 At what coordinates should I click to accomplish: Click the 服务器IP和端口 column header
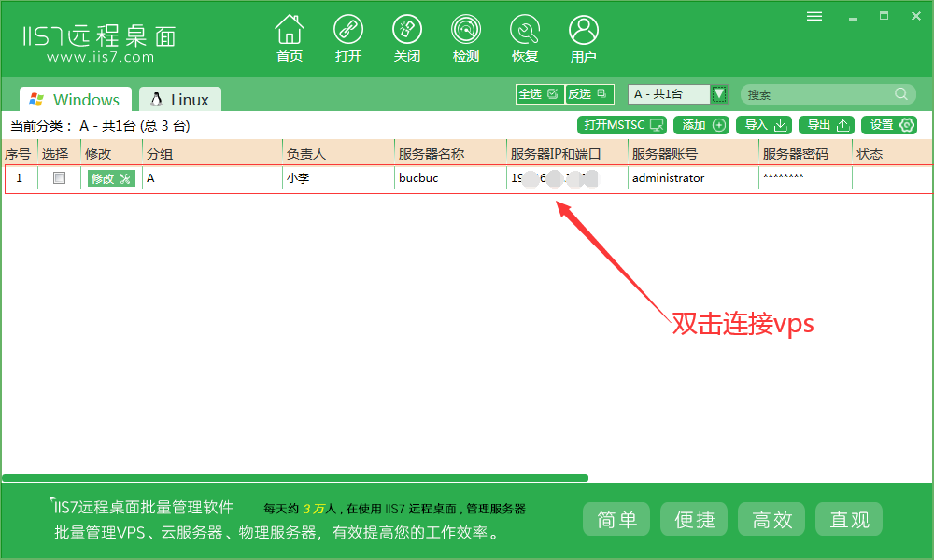click(567, 154)
